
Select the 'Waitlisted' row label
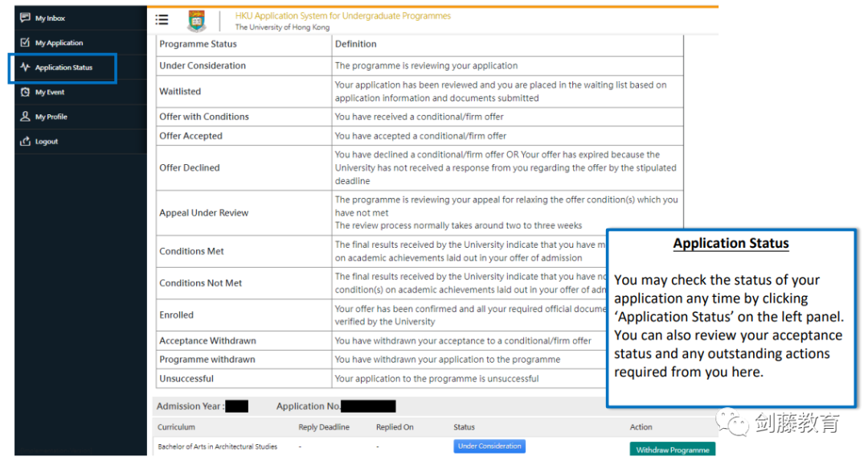tap(180, 92)
